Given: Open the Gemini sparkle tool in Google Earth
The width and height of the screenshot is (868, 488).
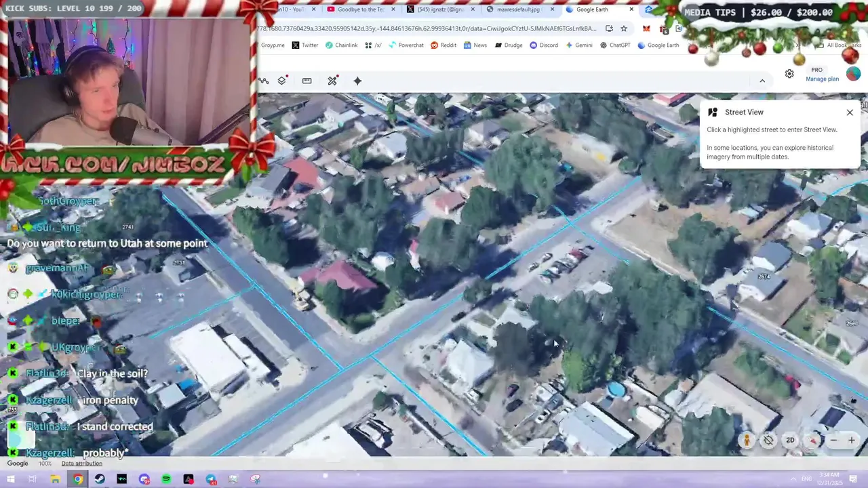Looking at the screenshot, I should click(357, 81).
